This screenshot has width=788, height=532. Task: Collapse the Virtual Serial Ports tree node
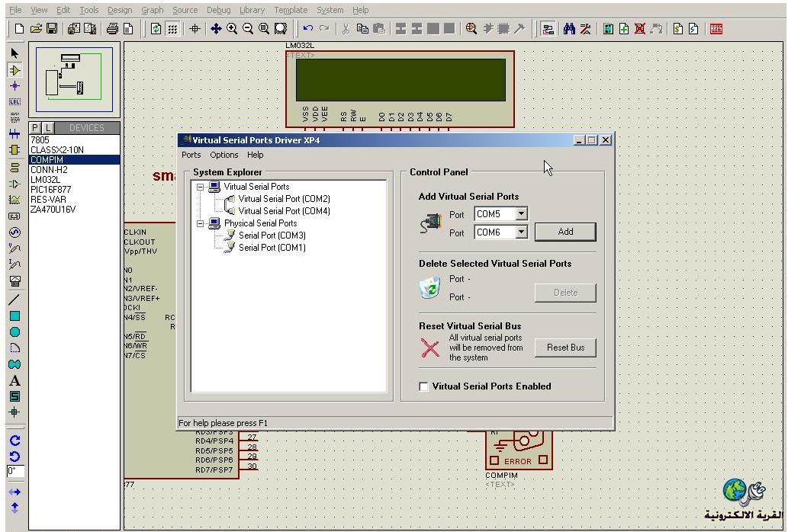pyautogui.click(x=200, y=187)
